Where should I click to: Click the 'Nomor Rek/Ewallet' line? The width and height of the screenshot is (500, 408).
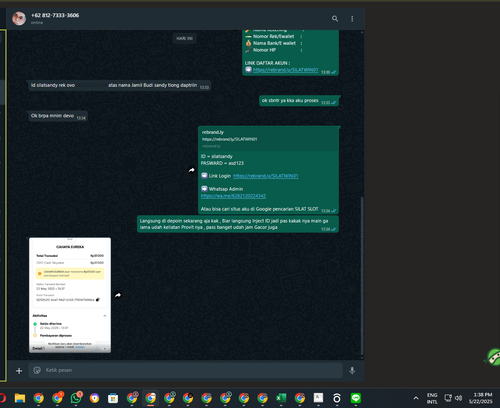point(273,36)
